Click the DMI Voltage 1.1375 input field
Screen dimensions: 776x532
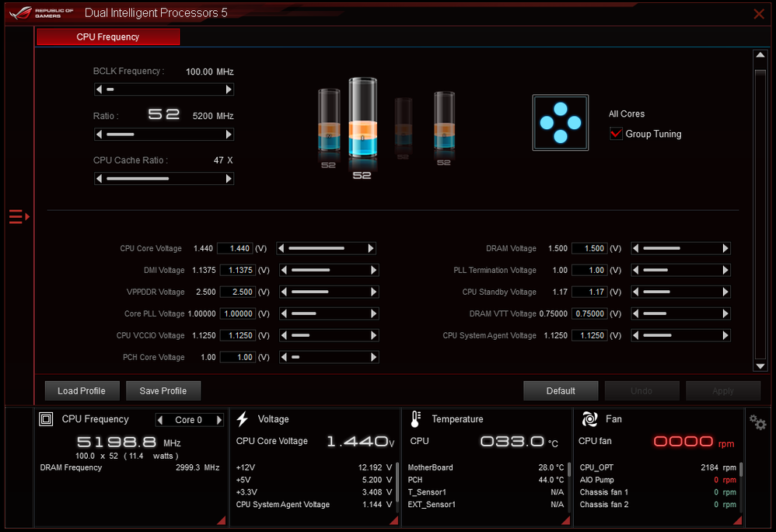tap(238, 270)
